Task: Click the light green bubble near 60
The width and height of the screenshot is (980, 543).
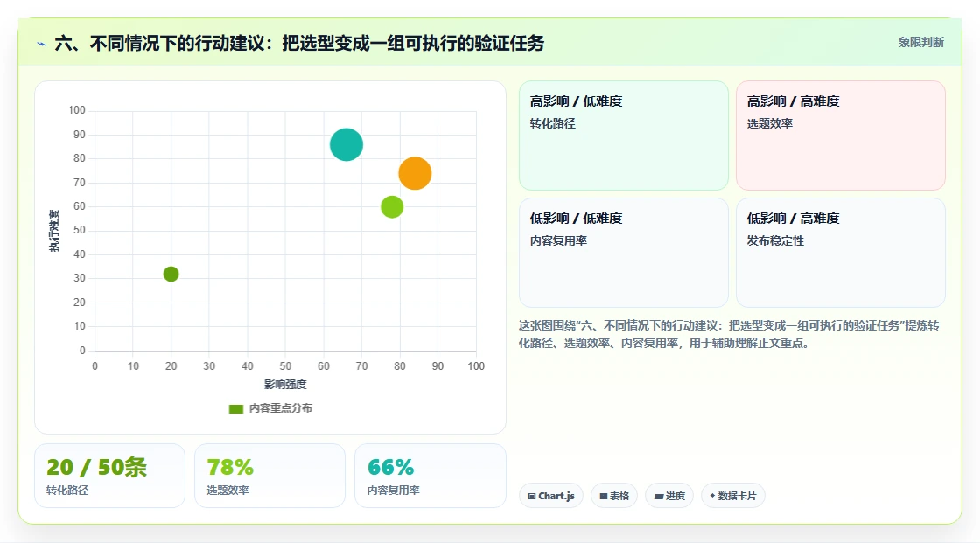Action: (392, 207)
